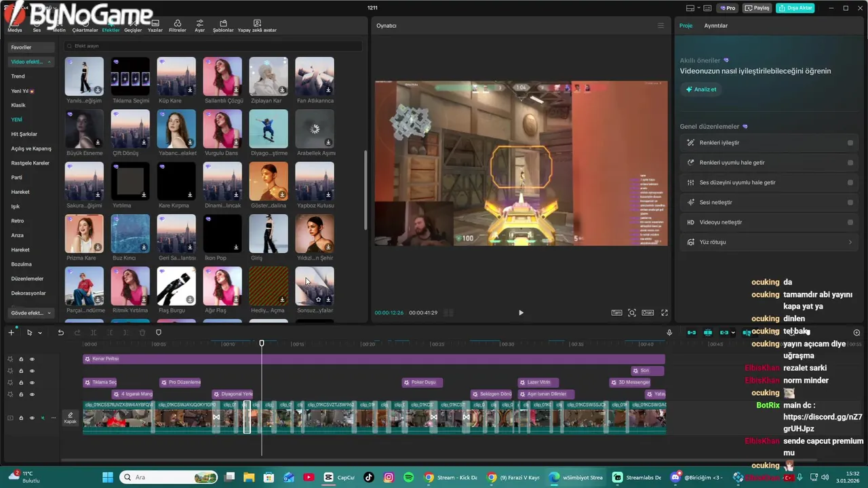Open the player hamburger menu
This screenshot has width=868, height=488.
click(x=660, y=26)
